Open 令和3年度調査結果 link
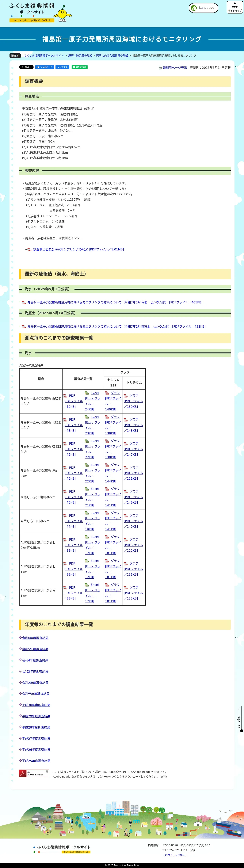This screenshot has width=244, height=868. coord(35,672)
